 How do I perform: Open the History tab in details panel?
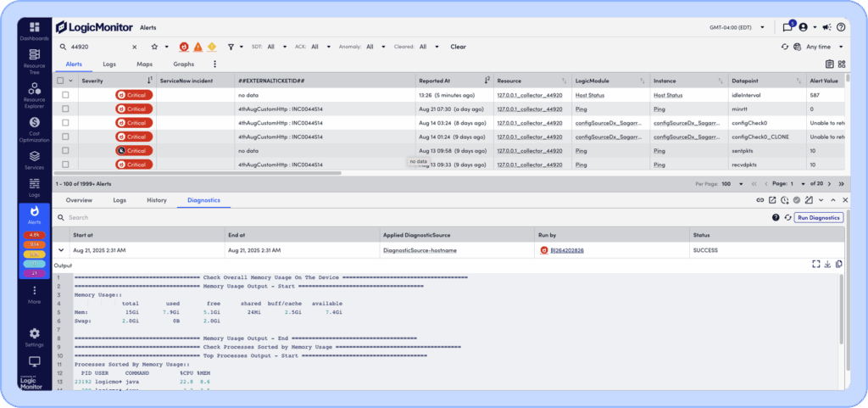point(156,200)
